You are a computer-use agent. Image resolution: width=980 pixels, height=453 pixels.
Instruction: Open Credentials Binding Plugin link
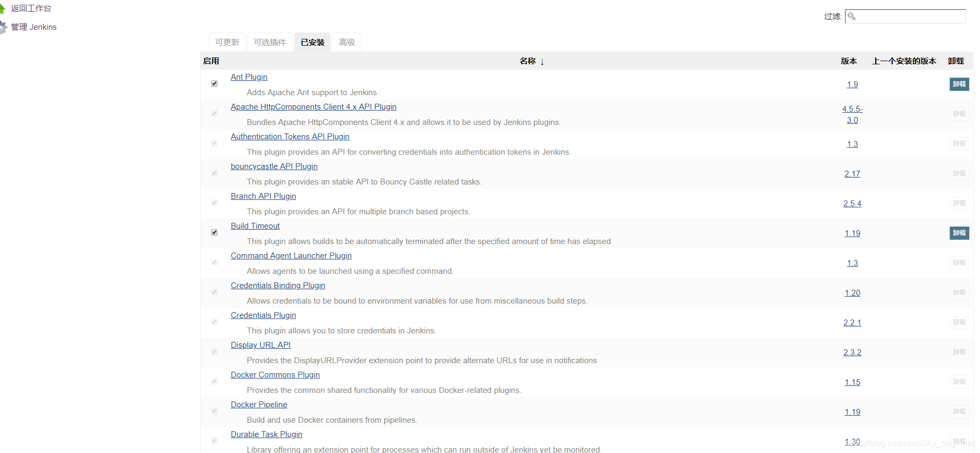click(x=278, y=286)
